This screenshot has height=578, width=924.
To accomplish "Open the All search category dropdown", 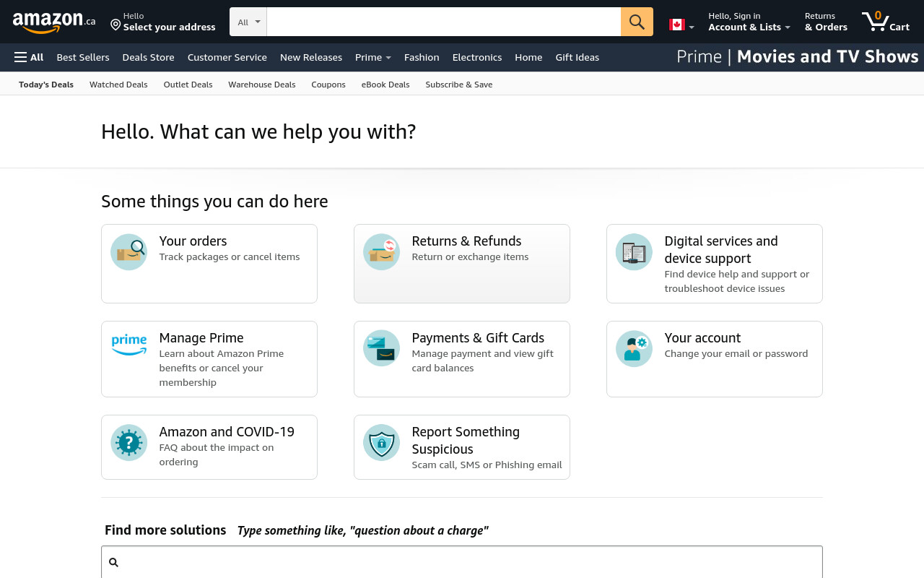I will click(x=248, y=22).
